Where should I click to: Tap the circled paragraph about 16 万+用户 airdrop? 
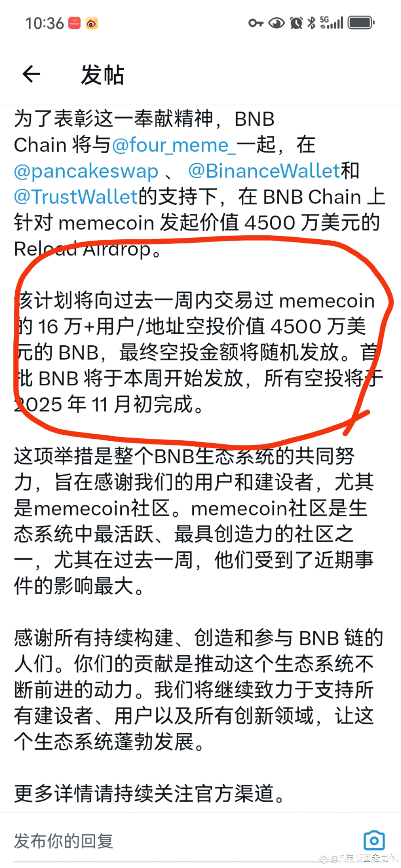pyautogui.click(x=199, y=352)
